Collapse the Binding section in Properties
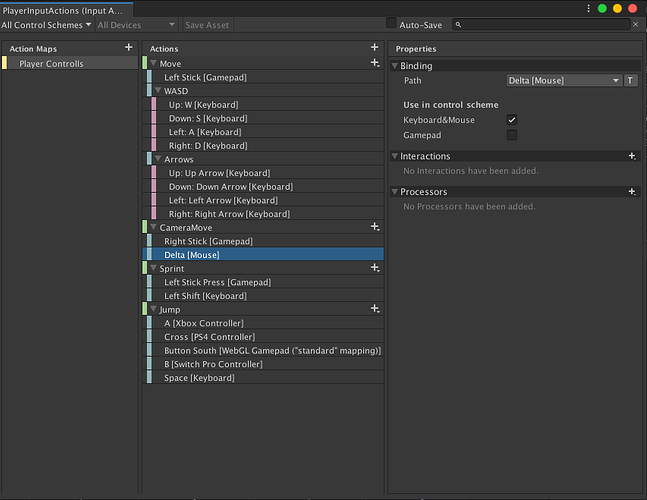Screen dimensions: 647x500 click(x=395, y=66)
